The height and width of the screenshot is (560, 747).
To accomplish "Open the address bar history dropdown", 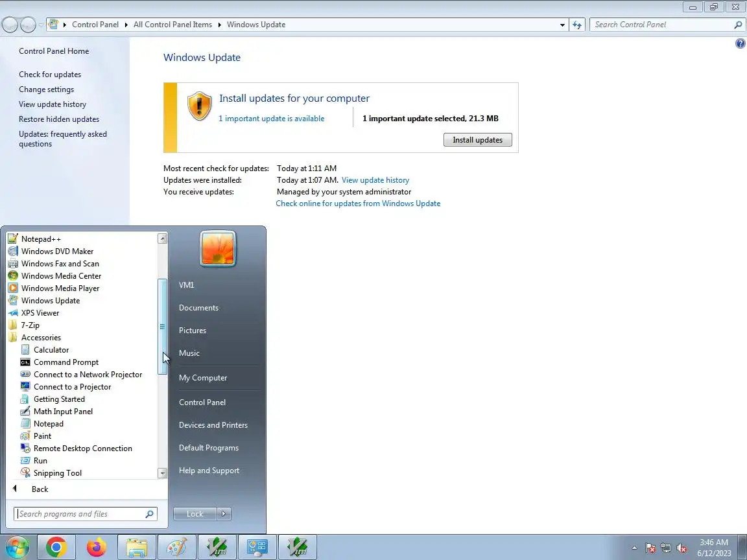I will click(x=562, y=25).
